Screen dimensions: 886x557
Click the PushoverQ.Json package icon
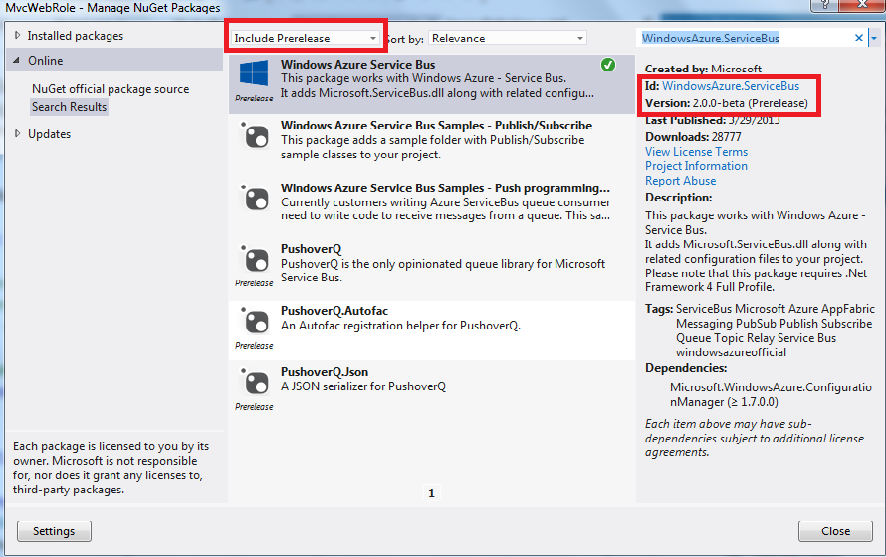(255, 382)
